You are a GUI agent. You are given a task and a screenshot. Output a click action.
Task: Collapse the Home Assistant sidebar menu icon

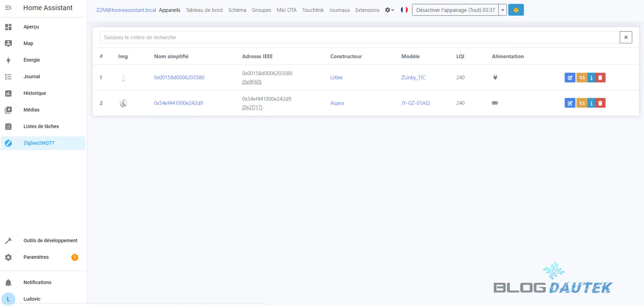[x=8, y=8]
